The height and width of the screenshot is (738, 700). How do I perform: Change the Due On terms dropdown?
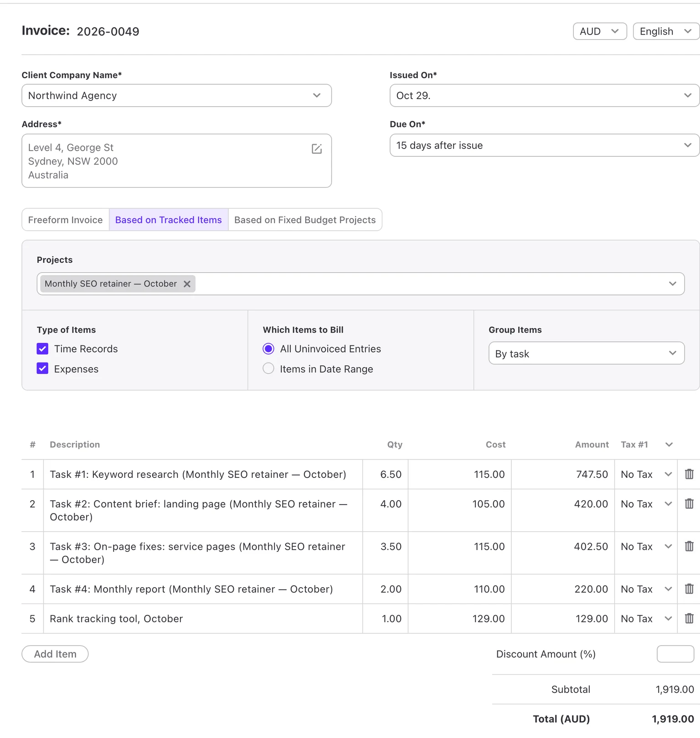click(545, 145)
